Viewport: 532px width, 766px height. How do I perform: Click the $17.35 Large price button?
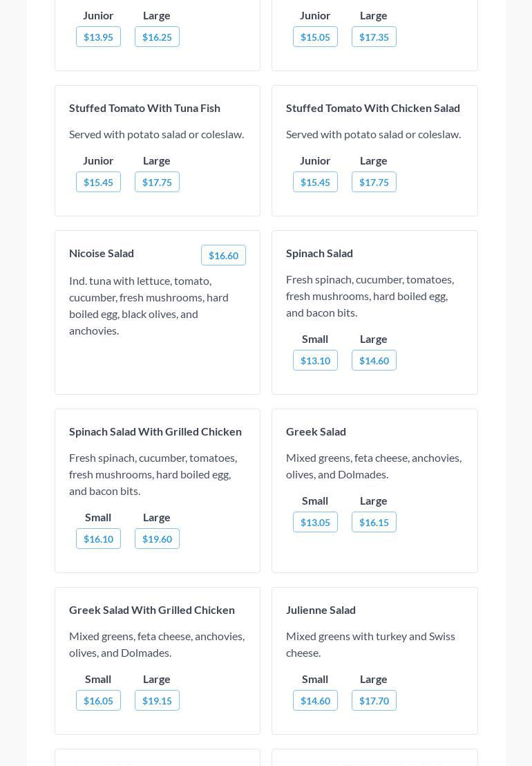tap(374, 37)
